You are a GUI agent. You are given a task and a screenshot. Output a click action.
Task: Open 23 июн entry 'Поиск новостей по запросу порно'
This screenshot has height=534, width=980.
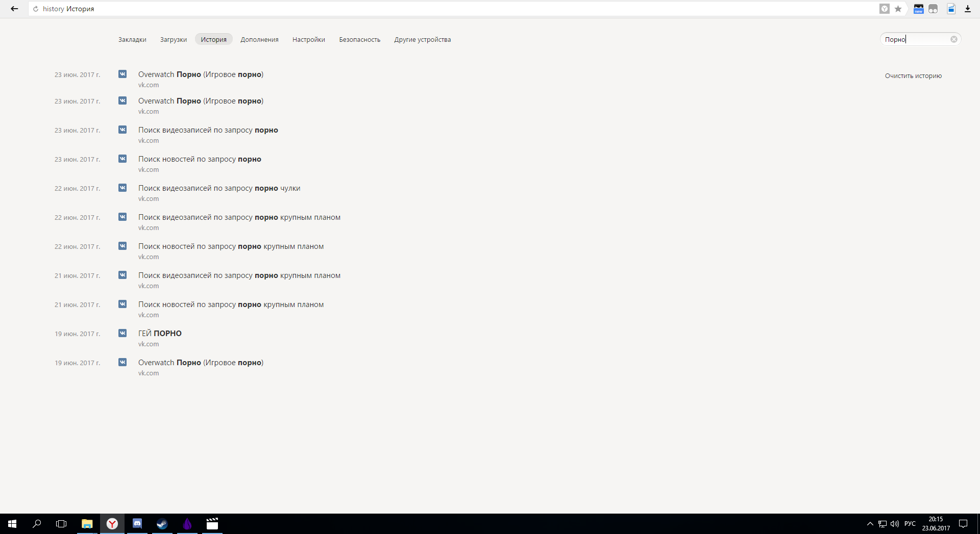(200, 159)
